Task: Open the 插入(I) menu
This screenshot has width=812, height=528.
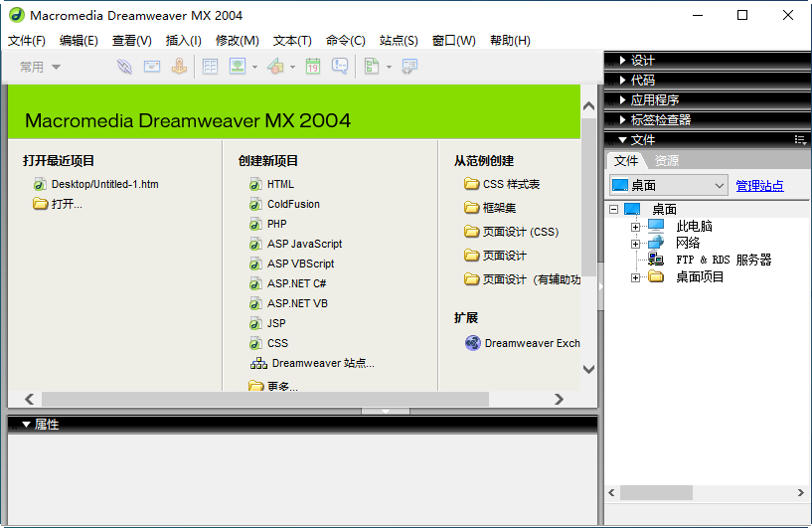Action: (x=183, y=41)
